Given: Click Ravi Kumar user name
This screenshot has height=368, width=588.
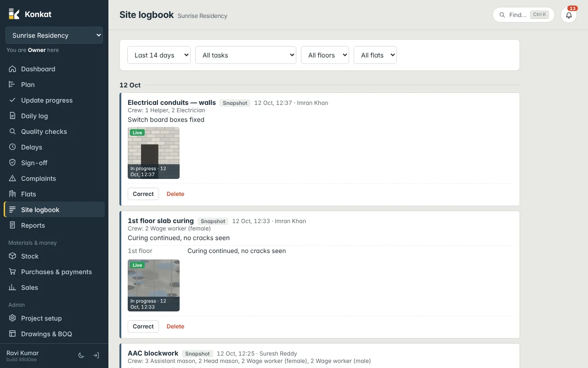Looking at the screenshot, I should point(23,353).
